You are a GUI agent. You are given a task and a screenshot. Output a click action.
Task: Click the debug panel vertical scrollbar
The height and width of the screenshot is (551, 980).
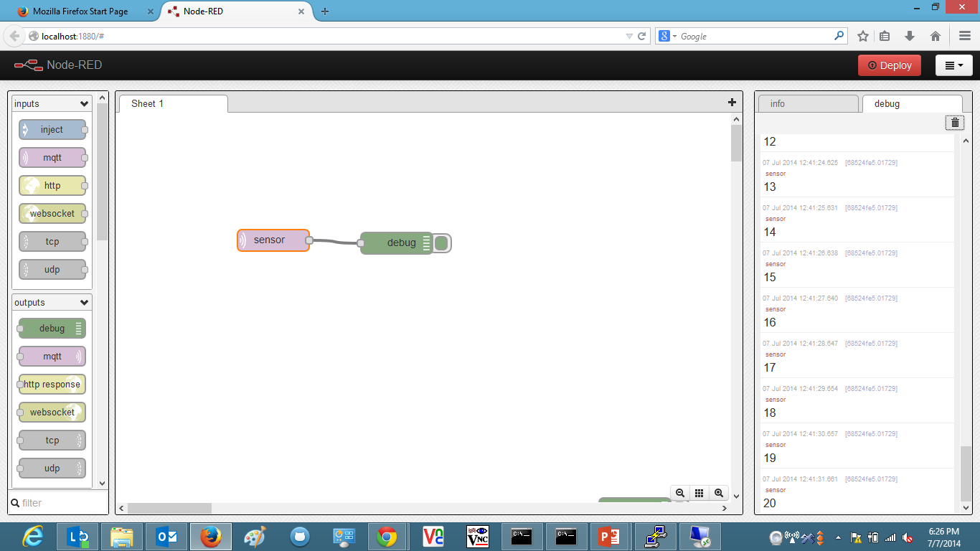966,474
